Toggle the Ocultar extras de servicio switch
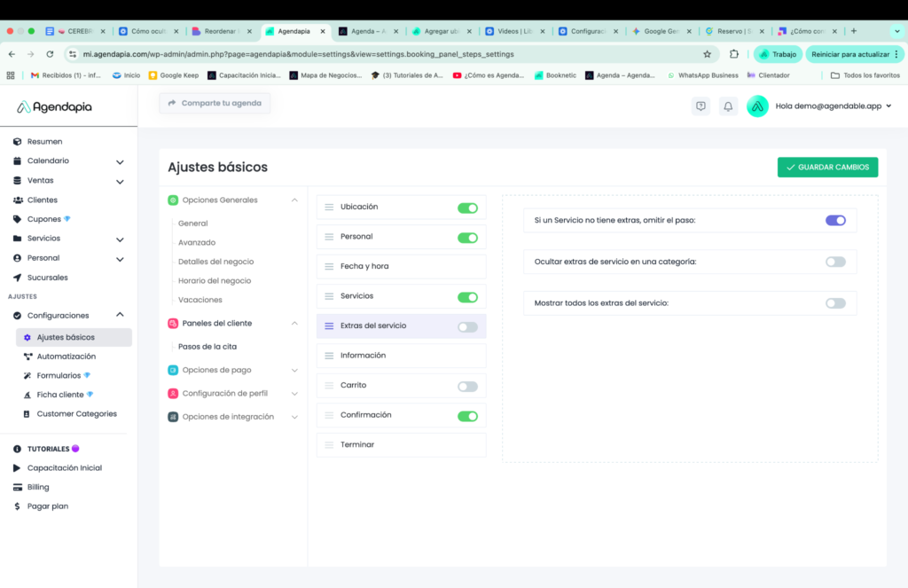Viewport: 908px width, 588px height. pyautogui.click(x=835, y=262)
